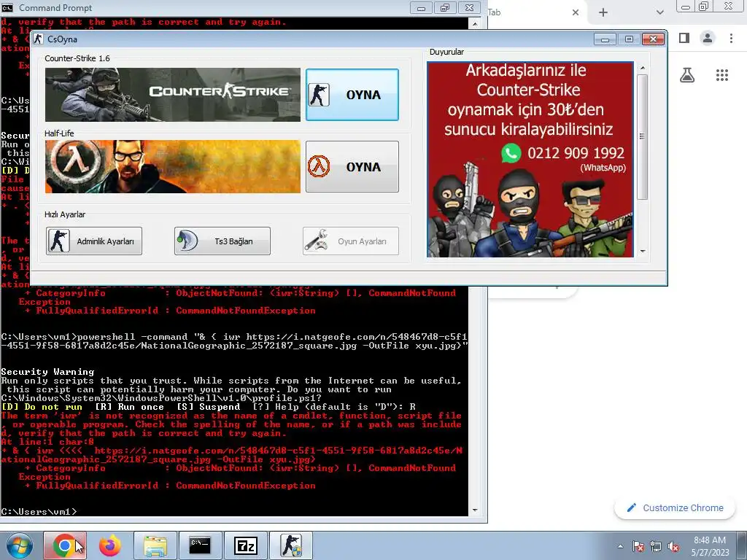Screen dimensions: 747x560
Task: Click WhatsApp number 0212 909 1992
Action: click(576, 153)
